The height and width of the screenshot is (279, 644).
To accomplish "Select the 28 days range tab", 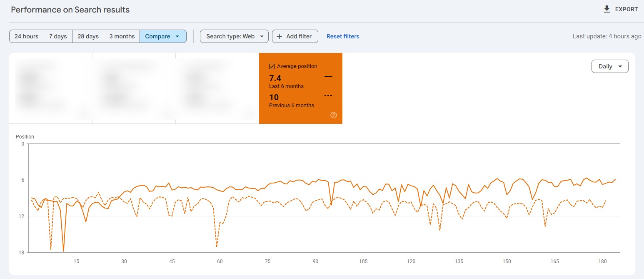I will coord(88,36).
